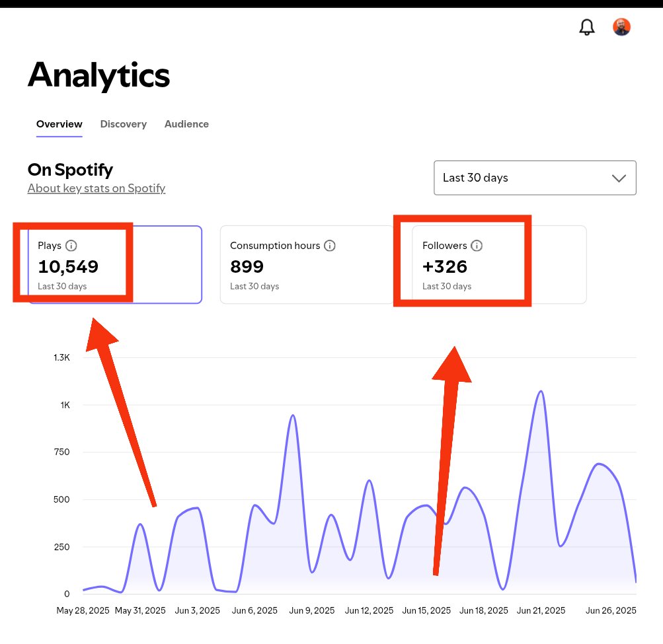The width and height of the screenshot is (663, 644).
Task: Click the May 31, 2025 axis label
Action: coord(140,610)
